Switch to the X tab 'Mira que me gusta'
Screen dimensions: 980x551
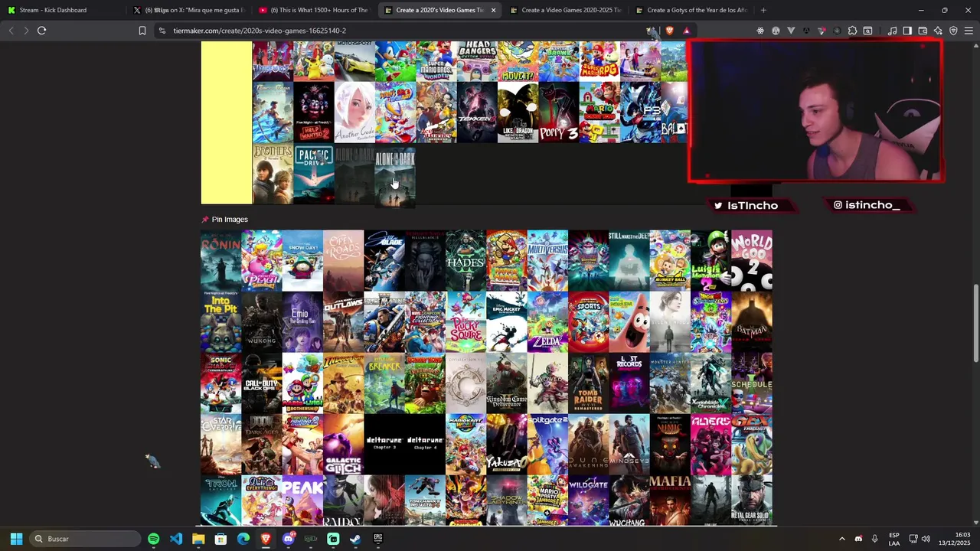[188, 10]
